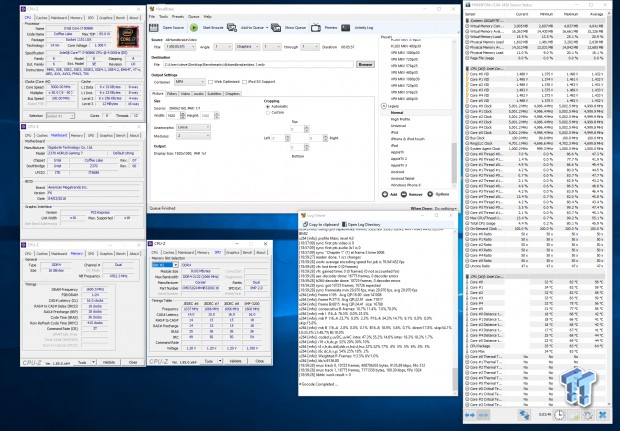Open the File menu in HandBrake
Image resolution: width=620 pixels, height=431 pixels.
click(x=151, y=17)
